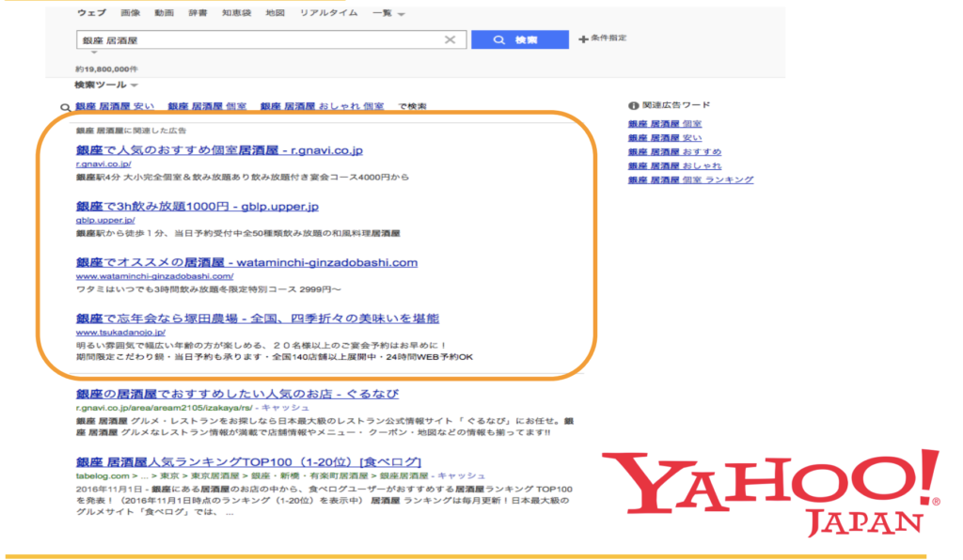Open the 銀座で3h飲み放題1000円 ad link
The image size is (963, 560).
click(197, 207)
